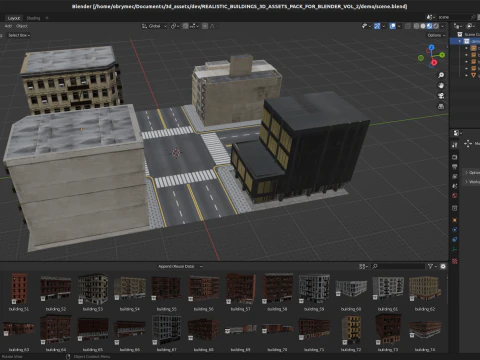Select the building_57 asset thumbnail
Viewport: 480px width, 360px height.
pos(241,289)
